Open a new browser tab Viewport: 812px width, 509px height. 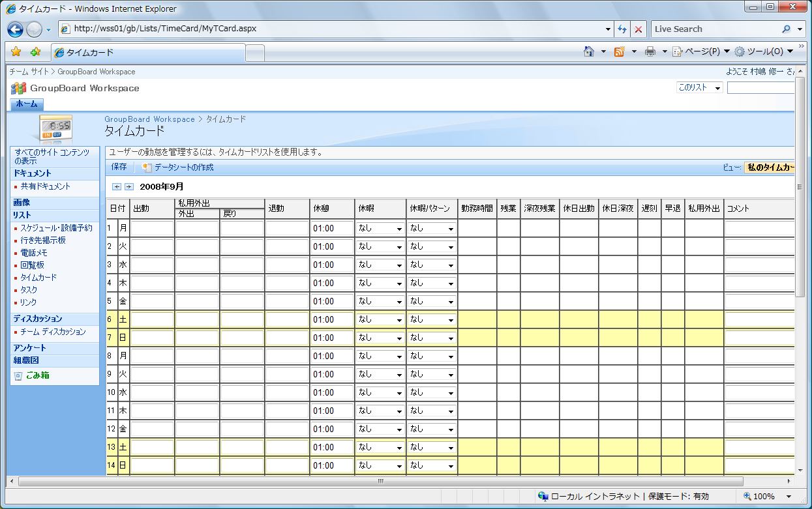[255, 53]
